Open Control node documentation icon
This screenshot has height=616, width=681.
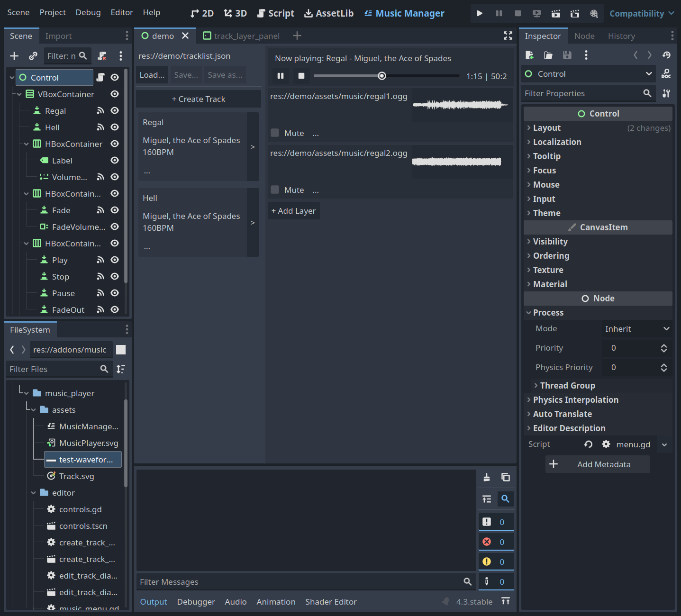(666, 73)
